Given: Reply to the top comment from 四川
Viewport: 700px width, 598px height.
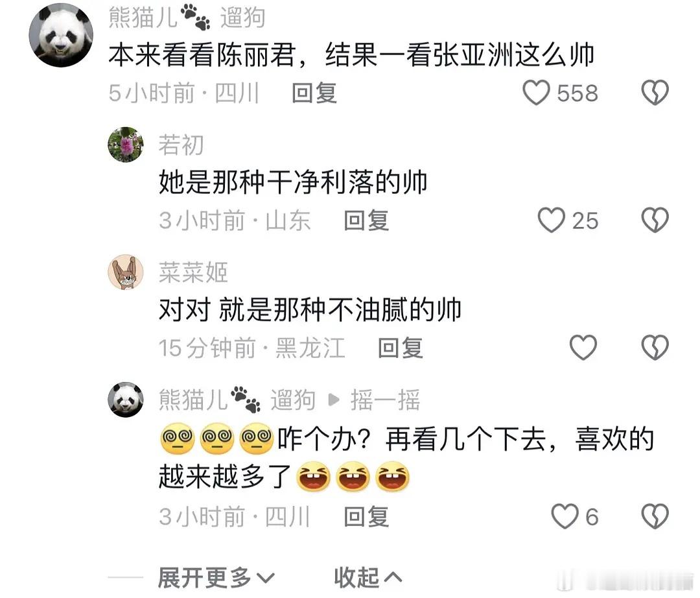Looking at the screenshot, I should tap(314, 93).
